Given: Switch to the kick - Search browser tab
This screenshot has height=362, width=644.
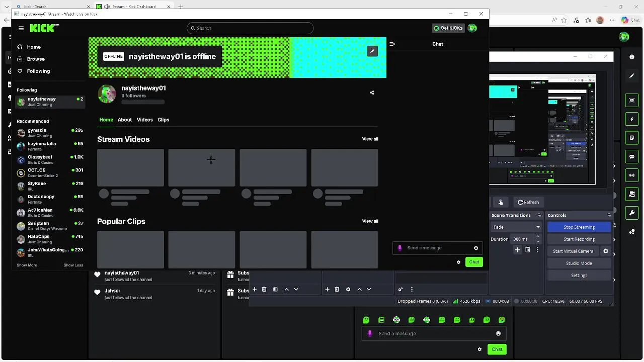Looking at the screenshot, I should pos(53,7).
